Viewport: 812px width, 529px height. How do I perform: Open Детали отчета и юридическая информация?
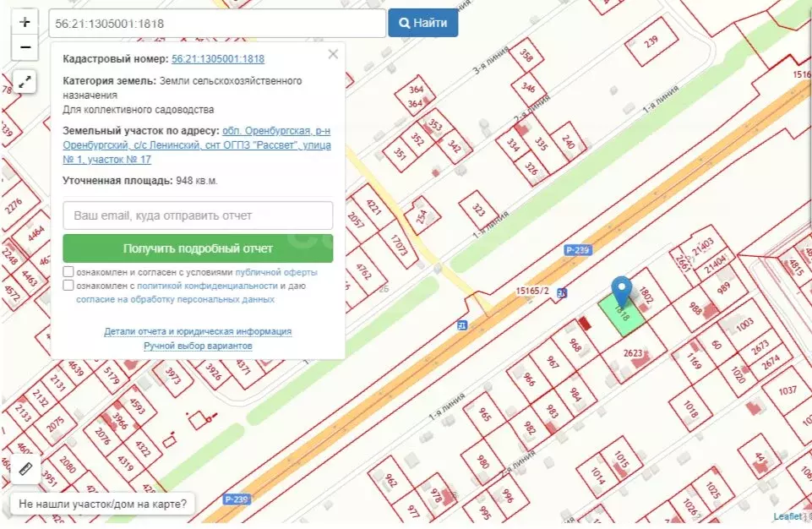(198, 331)
